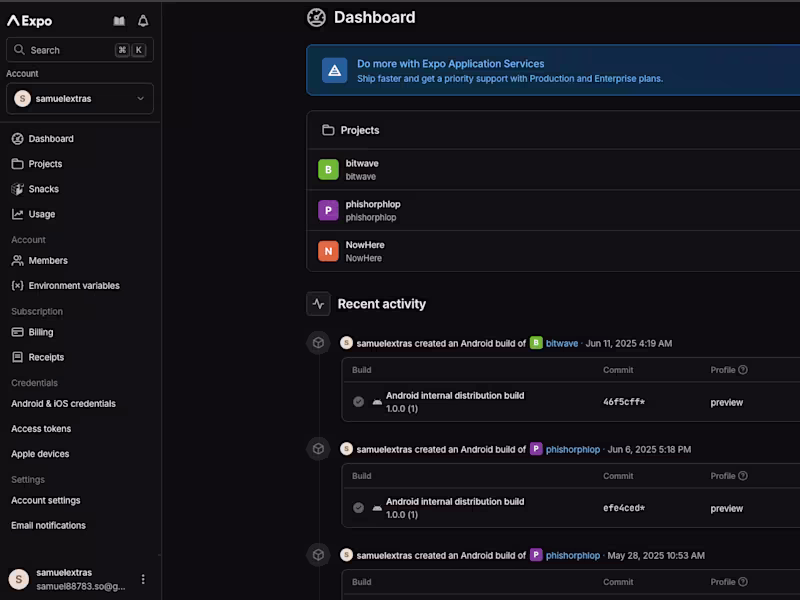The height and width of the screenshot is (600, 800).
Task: Open Usage in the sidebar
Action: 42,214
